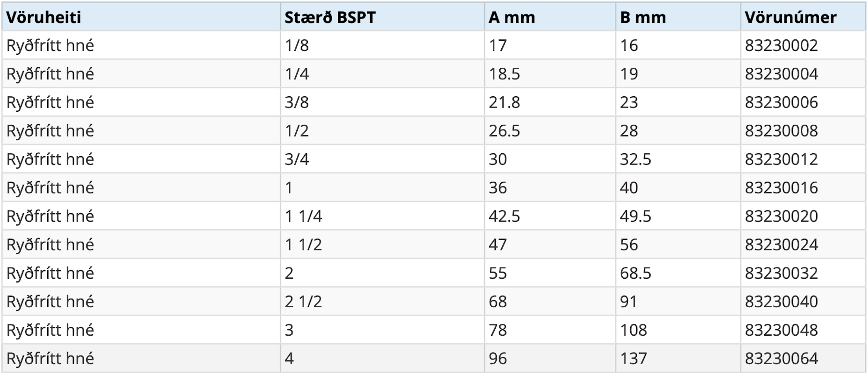Click the 3/8 size cell
Viewport: 868px width, 374px height.
click(297, 102)
